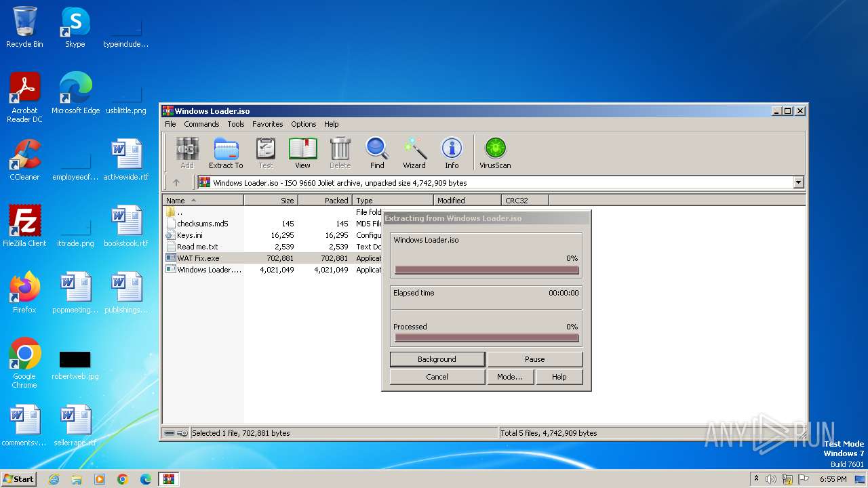Expand the archive path dropdown
Screen dimensions: 868x488
coord(798,182)
